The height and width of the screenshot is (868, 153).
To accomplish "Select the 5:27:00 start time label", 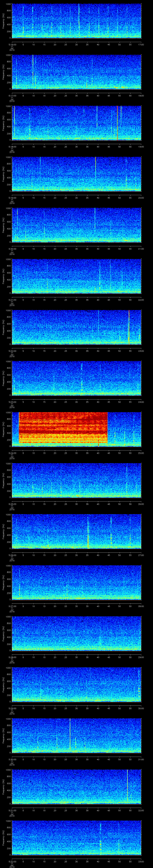I will coord(12,606).
